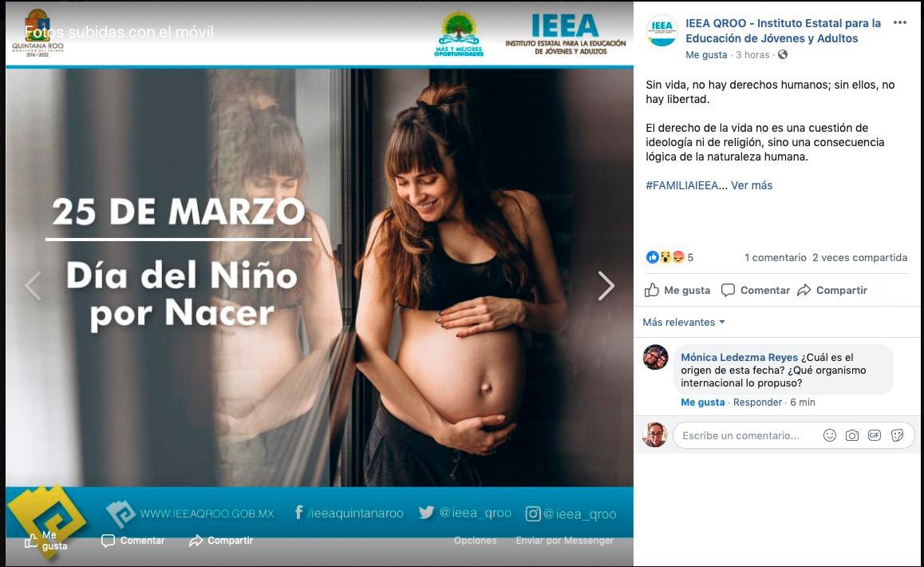Toggle Me gusta on Mónica's comment
This screenshot has width=924, height=567.
point(702,402)
